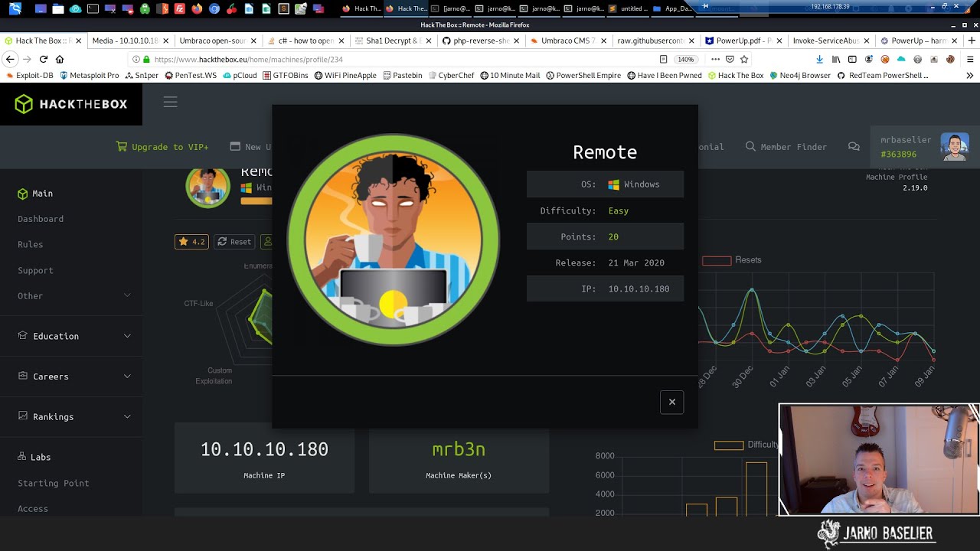Image resolution: width=980 pixels, height=551 pixels.
Task: Click the page zoom 140% indicator
Action: (685, 59)
